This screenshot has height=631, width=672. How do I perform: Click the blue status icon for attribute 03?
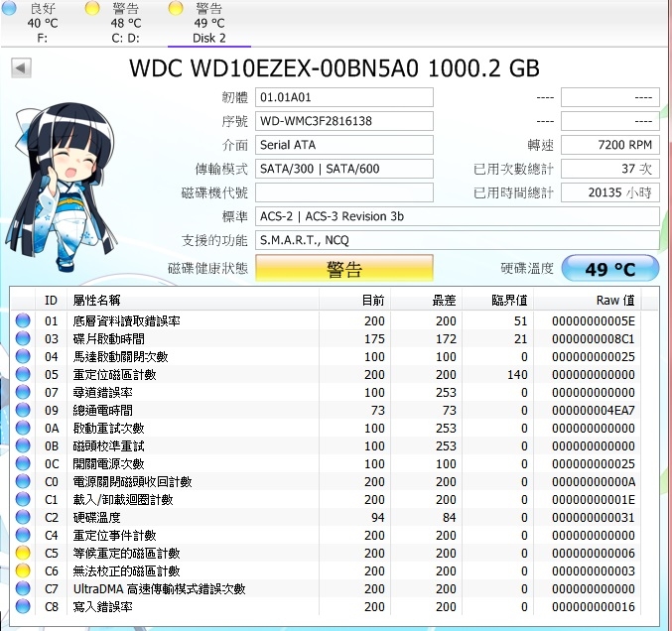tap(23, 338)
